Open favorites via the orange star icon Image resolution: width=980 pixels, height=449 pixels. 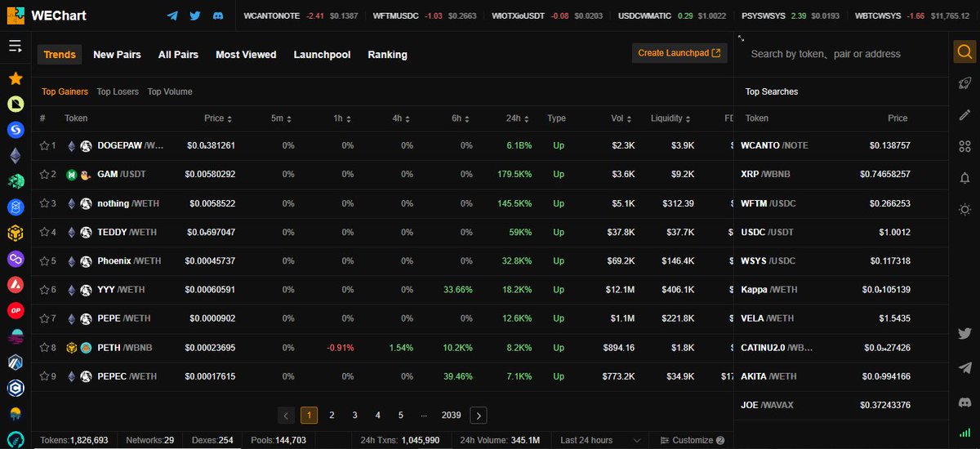pos(15,78)
